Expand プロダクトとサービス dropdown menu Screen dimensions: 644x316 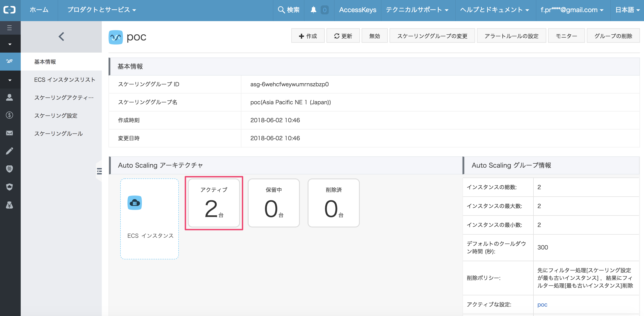point(102,10)
